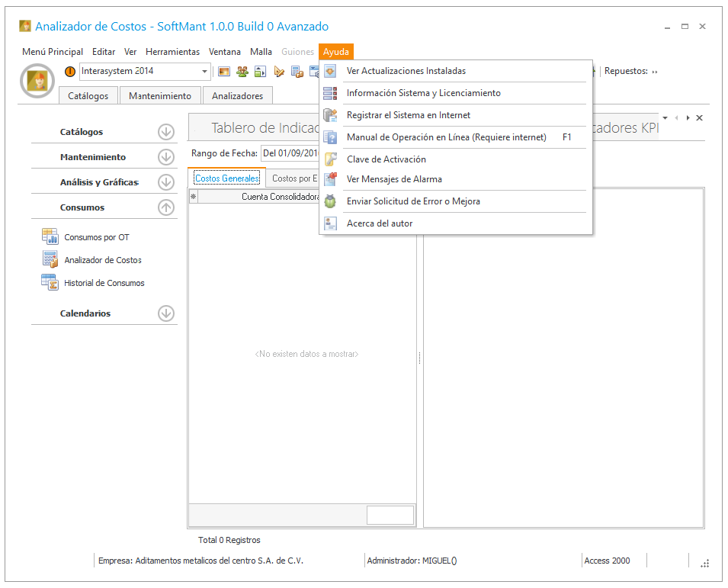Image resolution: width=728 pixels, height=588 pixels.
Task: Expand the Mantenimiento sidebar group
Action: pyautogui.click(x=166, y=157)
